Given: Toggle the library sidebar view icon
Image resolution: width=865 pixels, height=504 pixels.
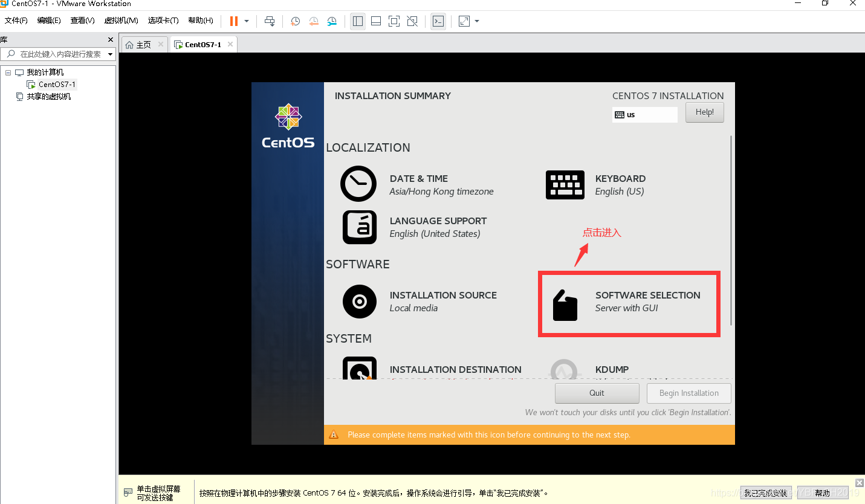Looking at the screenshot, I should [358, 21].
